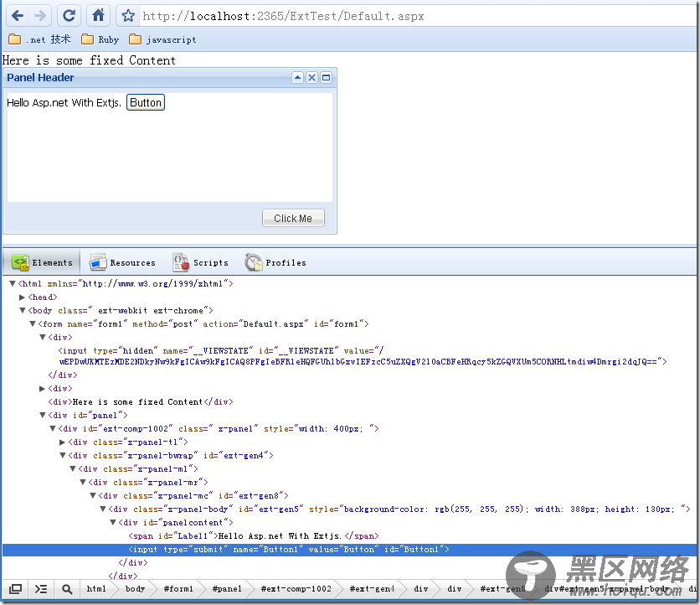The image size is (700, 605).
Task: Click the browser forward arrow
Action: point(40,16)
